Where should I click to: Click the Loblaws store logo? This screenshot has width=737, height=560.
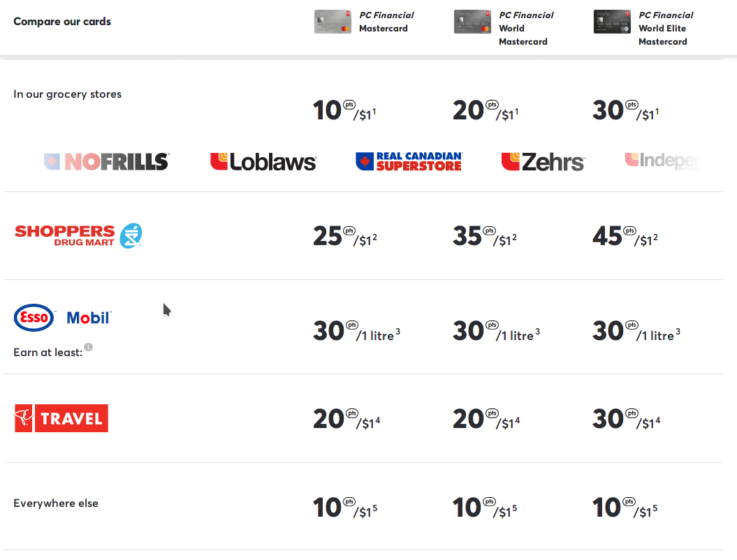(263, 162)
